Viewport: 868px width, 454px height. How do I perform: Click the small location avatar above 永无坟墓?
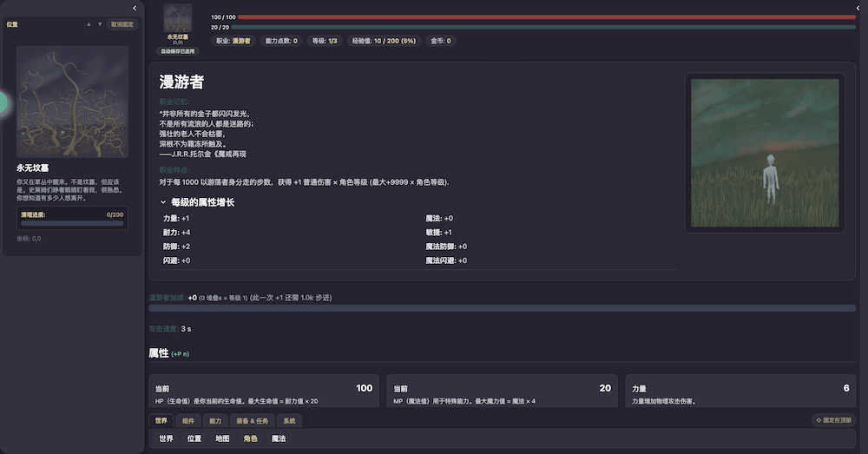pos(178,18)
